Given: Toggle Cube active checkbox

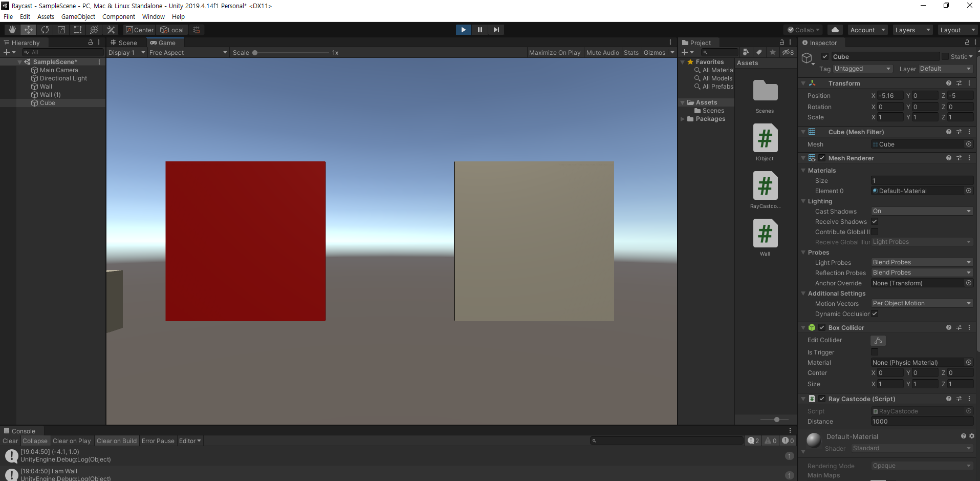Looking at the screenshot, I should pos(825,56).
